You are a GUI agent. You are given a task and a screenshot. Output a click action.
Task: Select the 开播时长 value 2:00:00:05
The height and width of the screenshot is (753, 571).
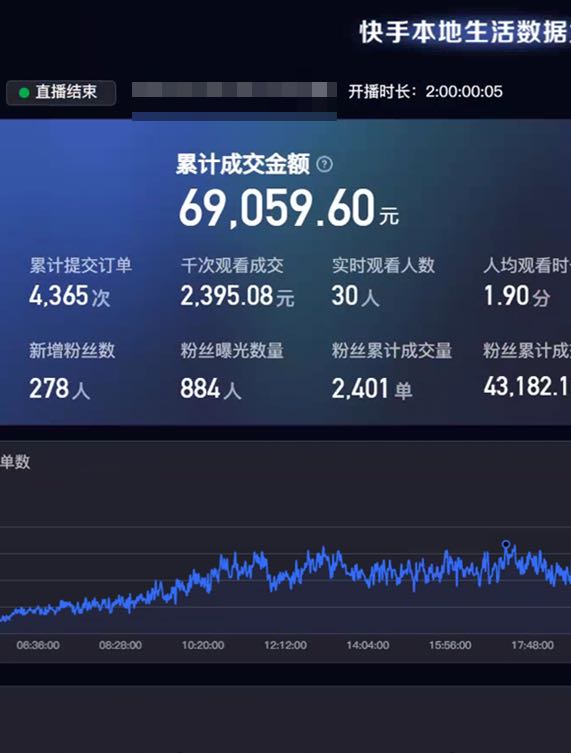(464, 91)
